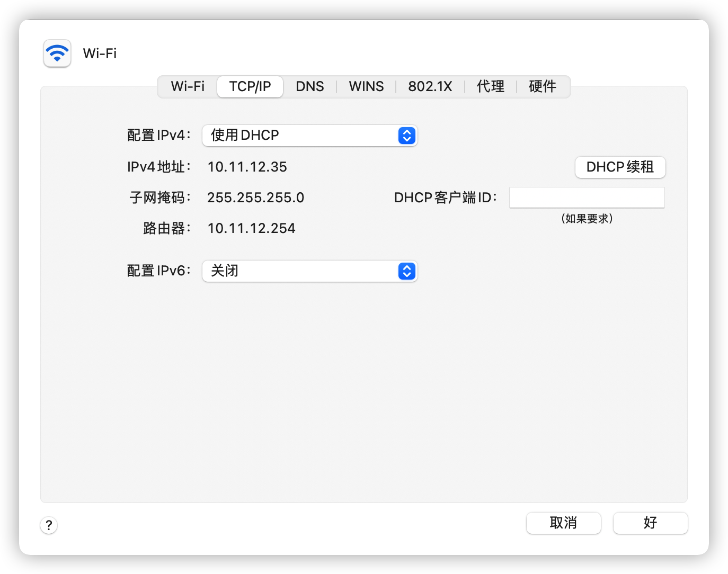Select the TCP/IP tab
The height and width of the screenshot is (574, 728).
pyautogui.click(x=250, y=86)
